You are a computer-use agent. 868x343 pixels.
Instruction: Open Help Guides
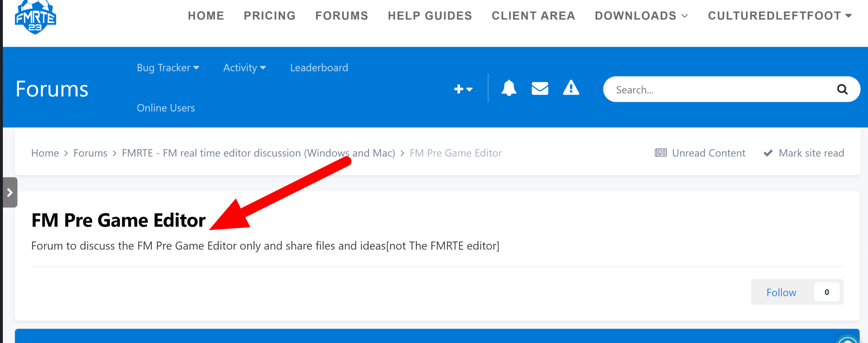[x=430, y=16]
